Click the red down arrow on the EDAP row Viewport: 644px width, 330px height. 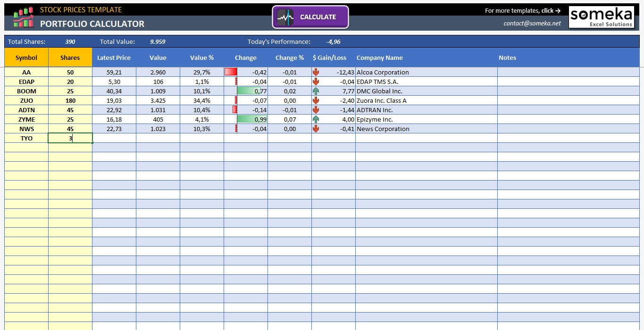click(315, 82)
